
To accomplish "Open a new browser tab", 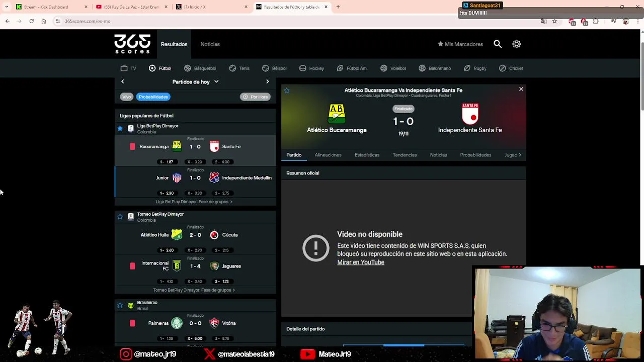I will pos(338,7).
